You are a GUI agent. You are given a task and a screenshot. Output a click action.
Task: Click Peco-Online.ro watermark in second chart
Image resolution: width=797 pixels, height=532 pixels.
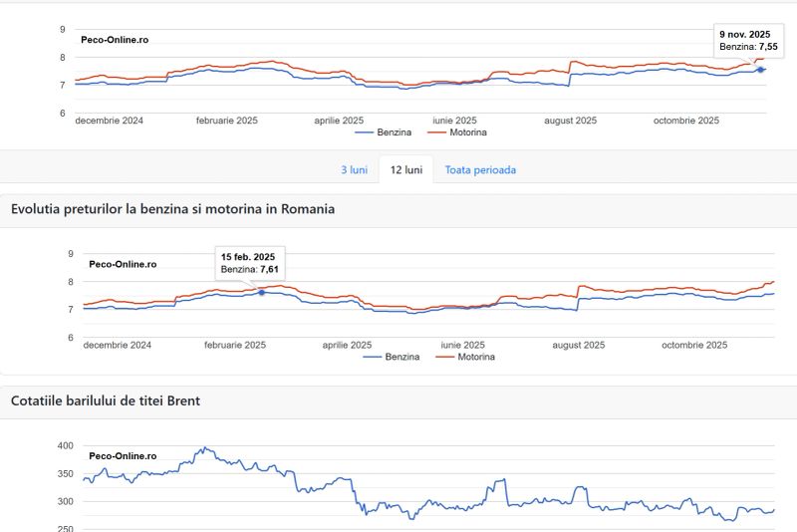(123, 264)
